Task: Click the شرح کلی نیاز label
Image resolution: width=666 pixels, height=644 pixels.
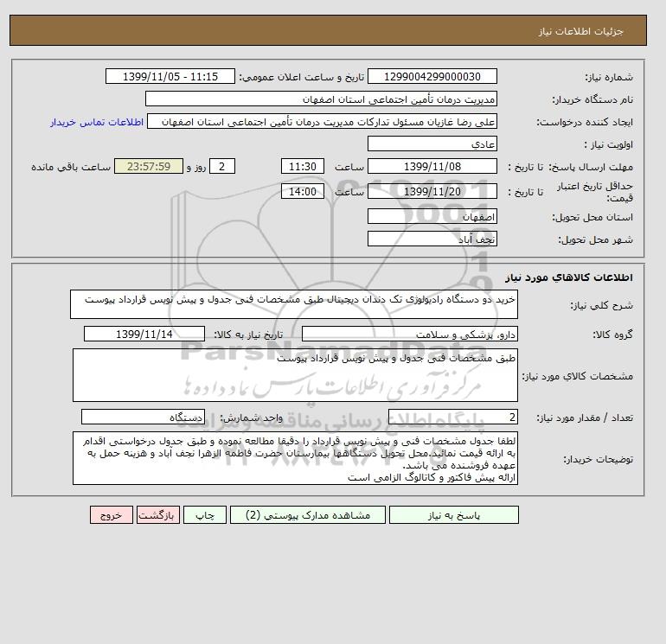Action: [601, 305]
